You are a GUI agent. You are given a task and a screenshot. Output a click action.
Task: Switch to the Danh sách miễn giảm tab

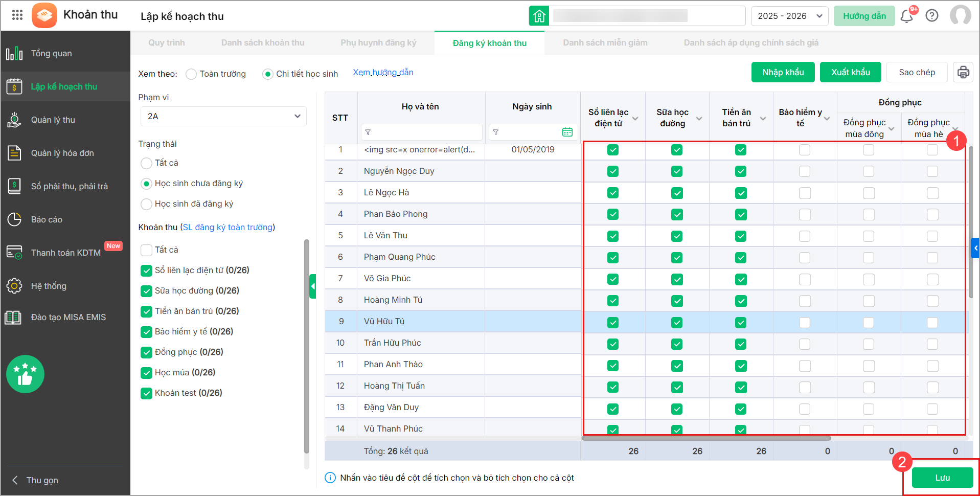click(605, 43)
